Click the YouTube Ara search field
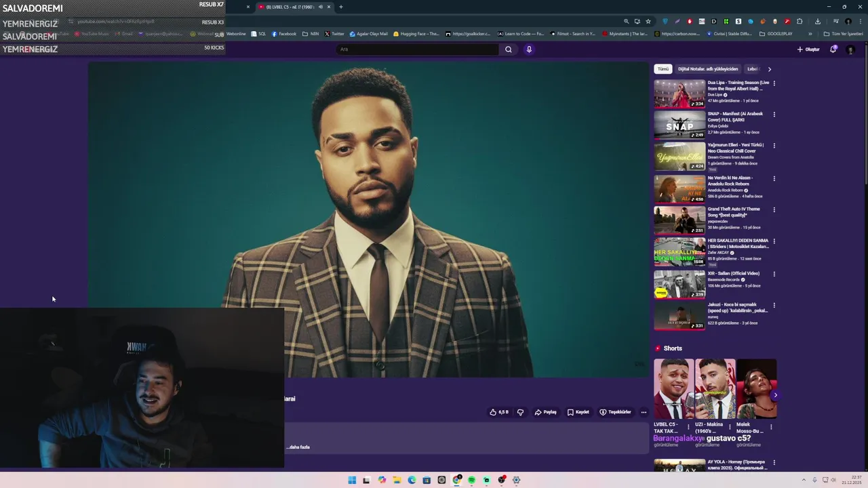 coord(418,49)
